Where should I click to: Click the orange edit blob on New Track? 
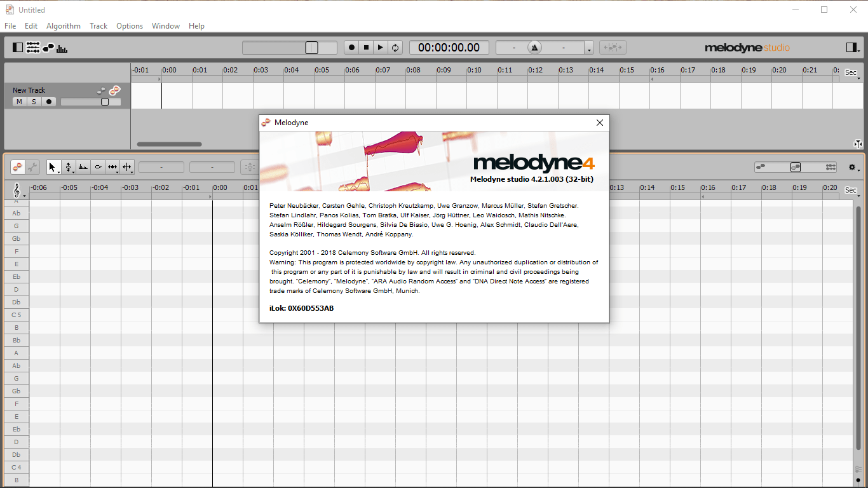click(114, 91)
